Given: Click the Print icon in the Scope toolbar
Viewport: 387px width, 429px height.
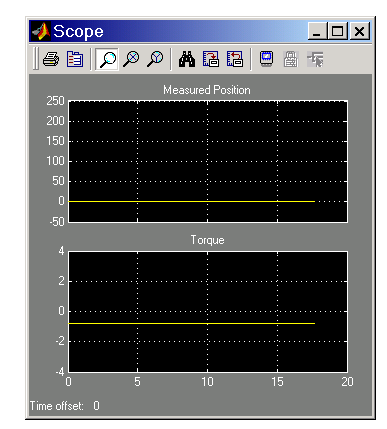Looking at the screenshot, I should point(51,59).
